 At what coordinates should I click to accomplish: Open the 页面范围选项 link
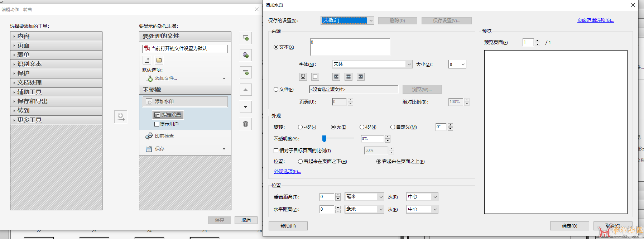point(595,20)
